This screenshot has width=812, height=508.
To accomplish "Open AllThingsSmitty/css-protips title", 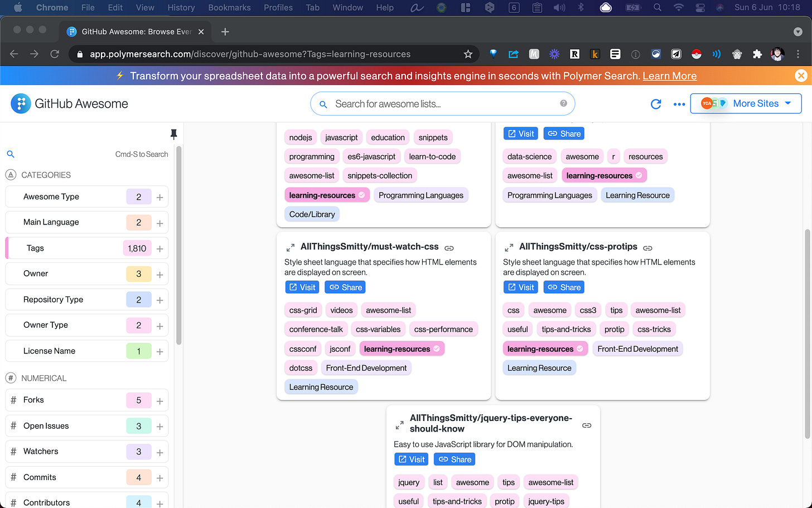I will point(578,247).
